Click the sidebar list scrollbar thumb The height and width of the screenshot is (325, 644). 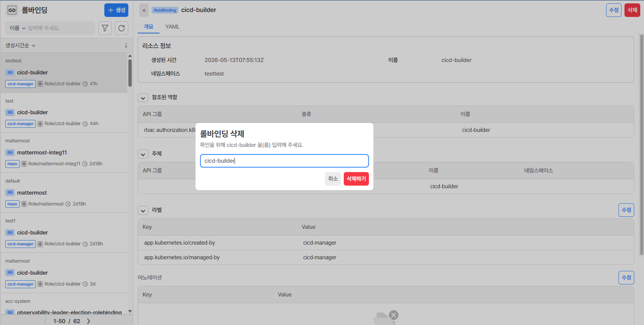[x=130, y=72]
